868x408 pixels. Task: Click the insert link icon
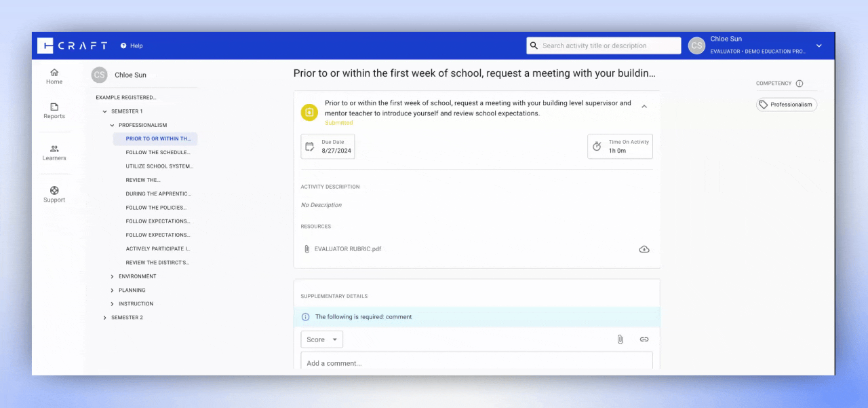(644, 339)
